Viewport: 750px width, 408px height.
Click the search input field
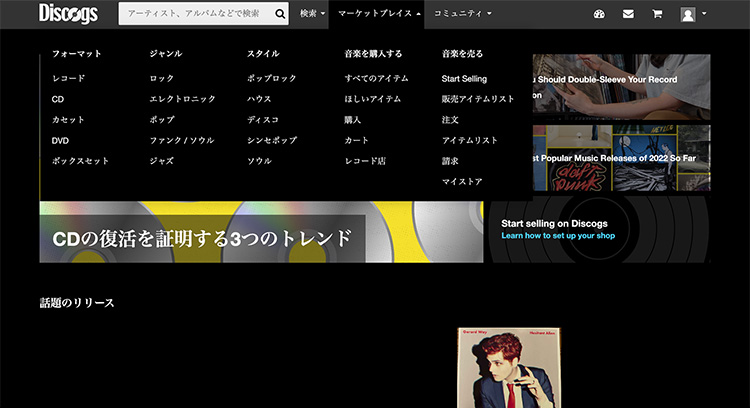click(195, 14)
